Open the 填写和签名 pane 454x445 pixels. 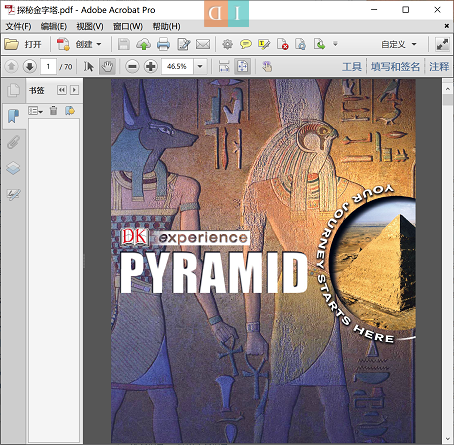[x=395, y=66]
